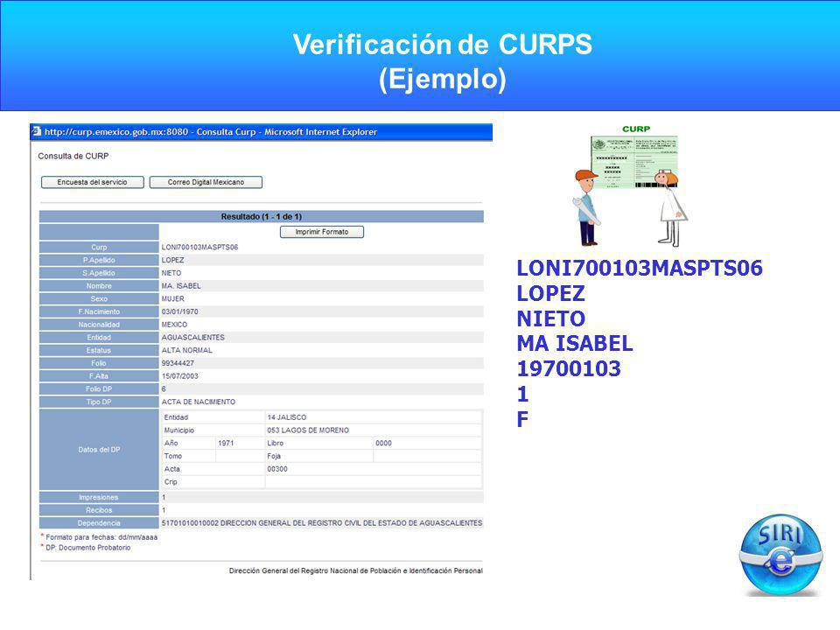
Task: Select the Acta value 00300
Action: pyautogui.click(x=277, y=469)
